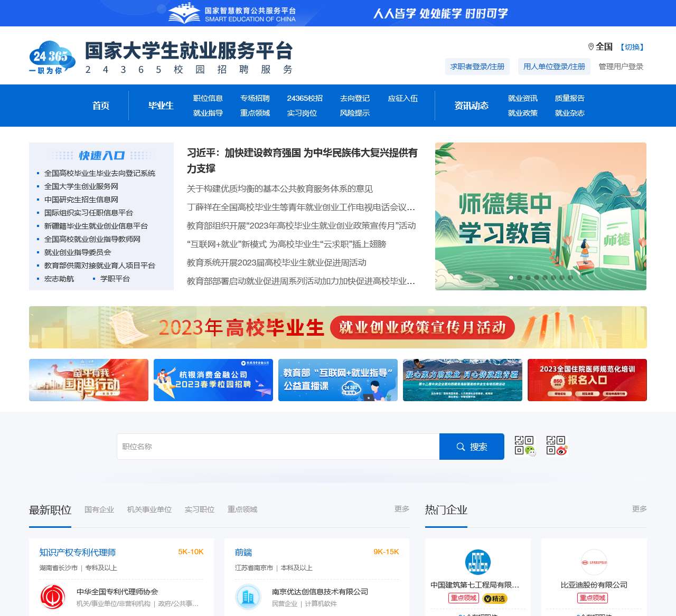
Task: Open 全国高校毕业生去向登记系统 quick link
Action: click(100, 173)
